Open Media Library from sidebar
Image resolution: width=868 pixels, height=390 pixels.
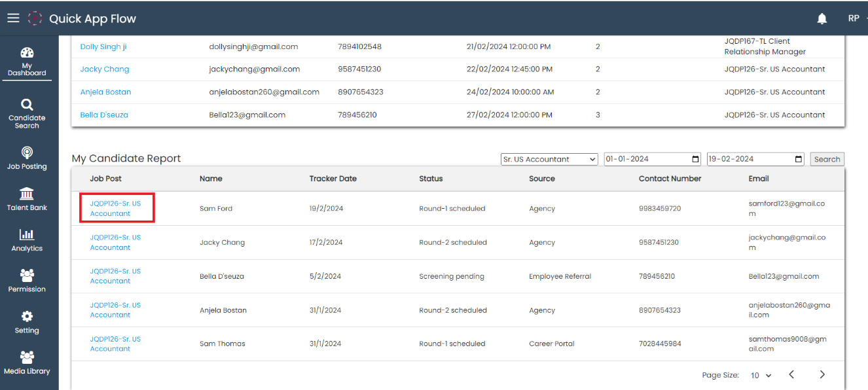pos(27,363)
